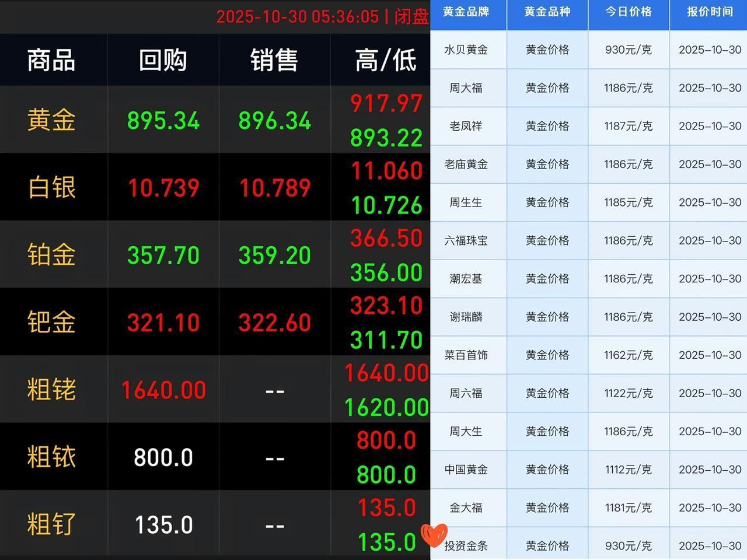
Task: Select the 菜百首饰 brand cell
Action: (x=466, y=355)
